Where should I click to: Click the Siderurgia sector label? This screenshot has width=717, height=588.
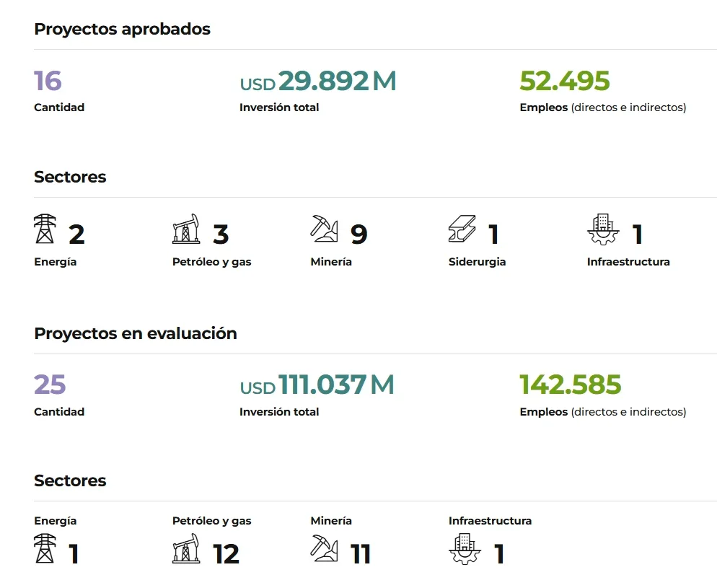477,262
